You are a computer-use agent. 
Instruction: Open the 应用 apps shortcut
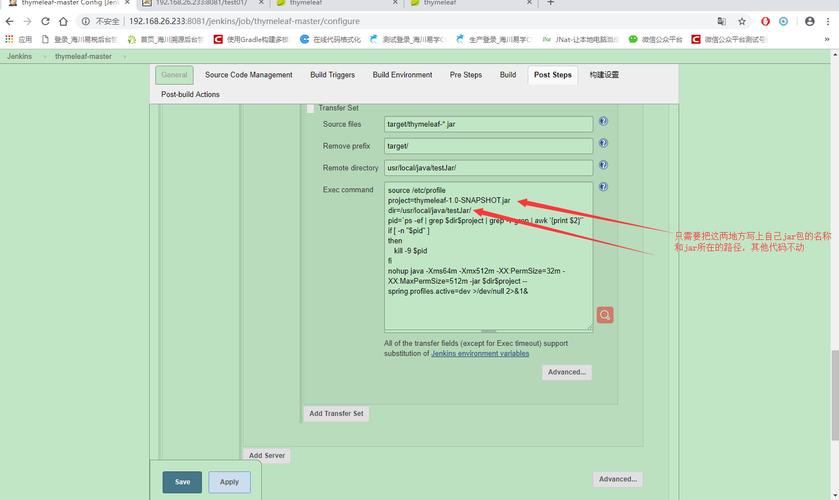(19, 40)
